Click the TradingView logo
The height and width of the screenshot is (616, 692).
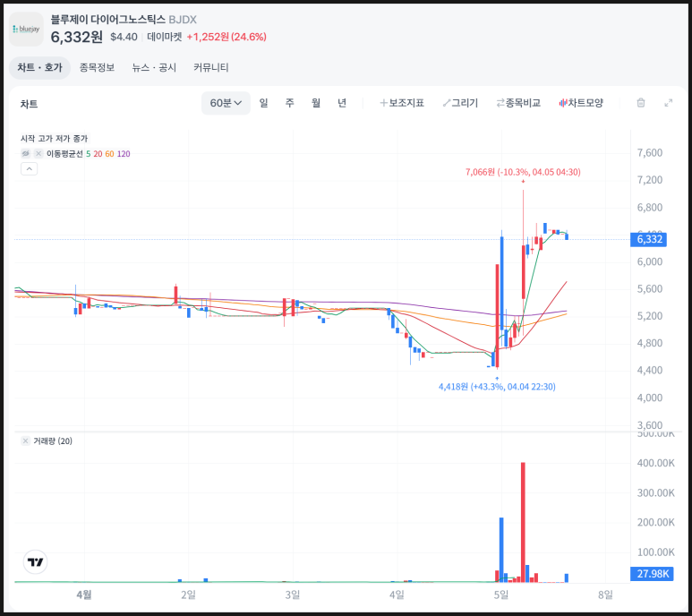(x=35, y=562)
